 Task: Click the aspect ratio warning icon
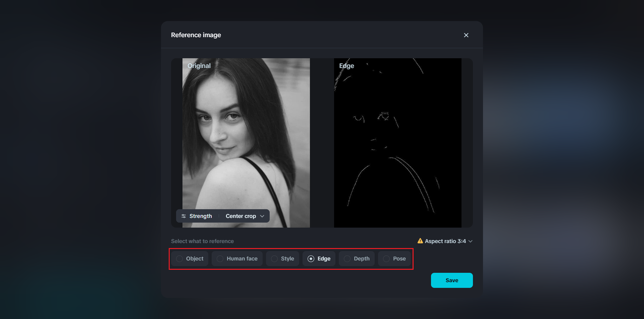[x=420, y=241]
